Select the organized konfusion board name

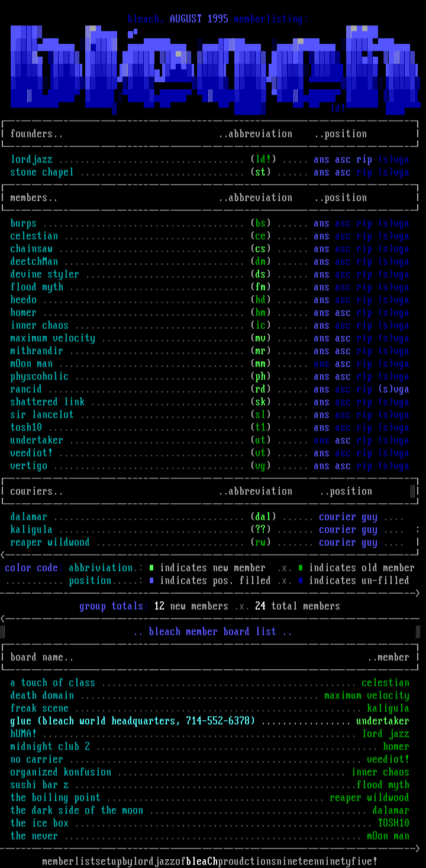click(60, 772)
